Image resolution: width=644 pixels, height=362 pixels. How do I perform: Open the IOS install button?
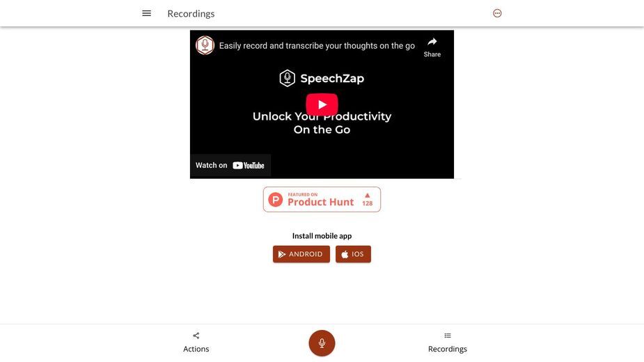click(353, 254)
